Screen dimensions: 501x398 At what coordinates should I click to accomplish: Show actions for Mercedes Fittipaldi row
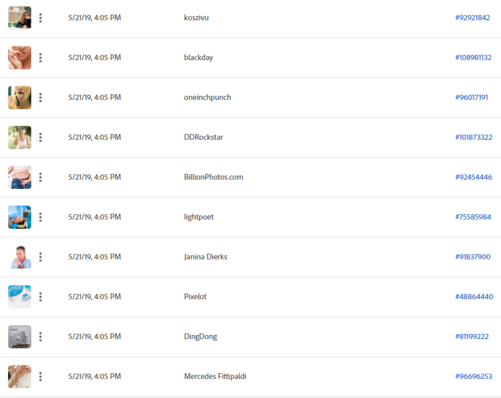(x=40, y=376)
